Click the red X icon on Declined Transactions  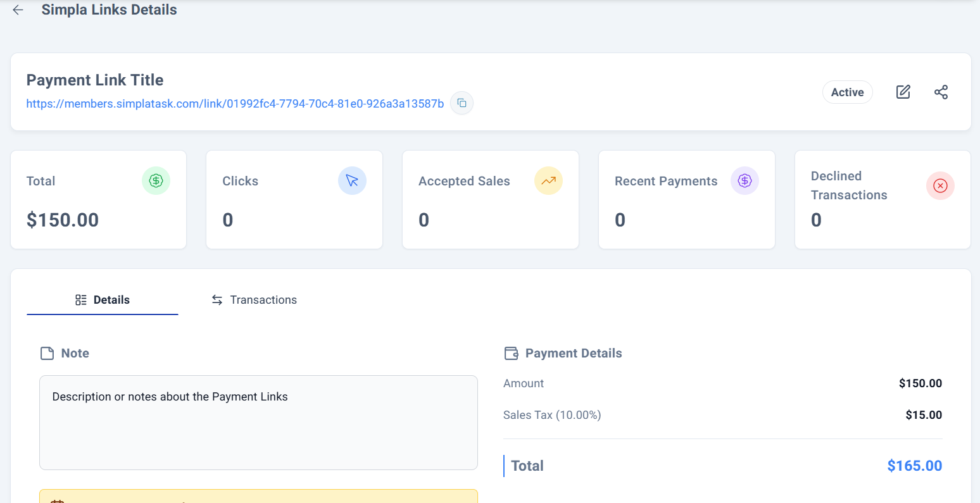(x=940, y=186)
